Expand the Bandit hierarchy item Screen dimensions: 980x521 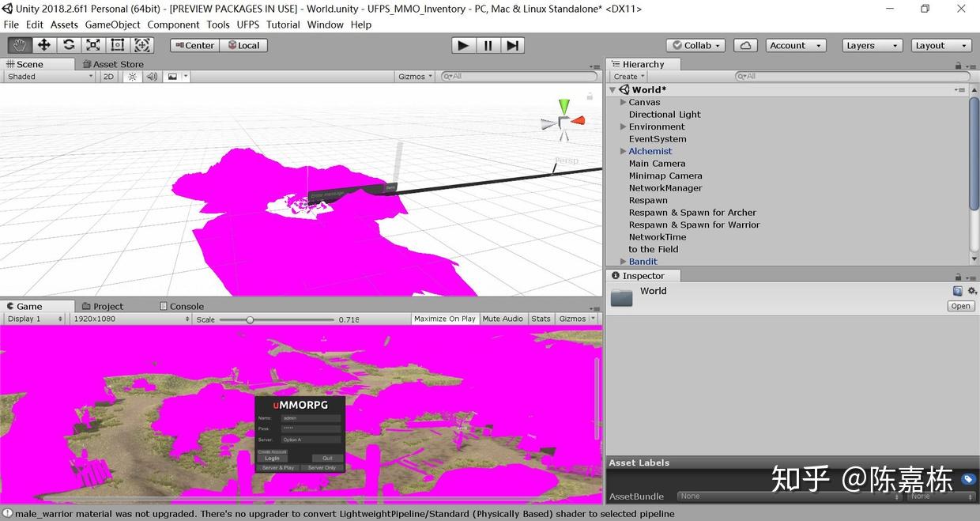coord(624,261)
